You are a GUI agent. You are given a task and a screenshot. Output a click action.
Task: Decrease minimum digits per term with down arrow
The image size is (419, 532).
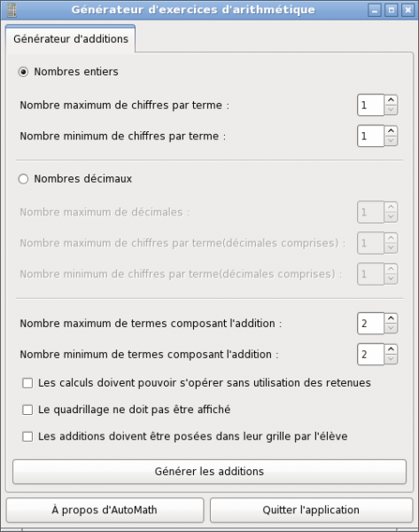point(391,141)
